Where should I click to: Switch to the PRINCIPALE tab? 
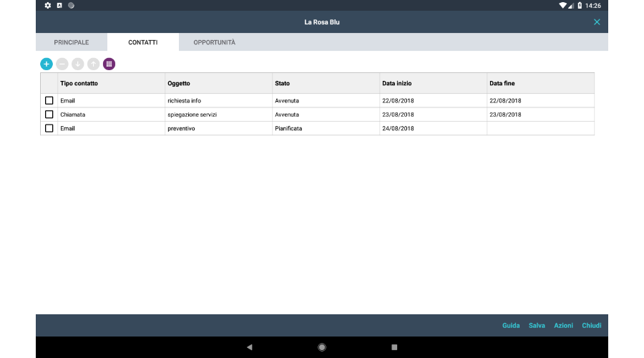(x=72, y=42)
